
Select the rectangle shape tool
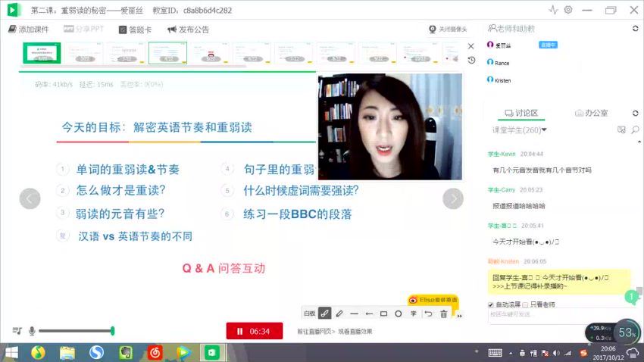[384, 313]
